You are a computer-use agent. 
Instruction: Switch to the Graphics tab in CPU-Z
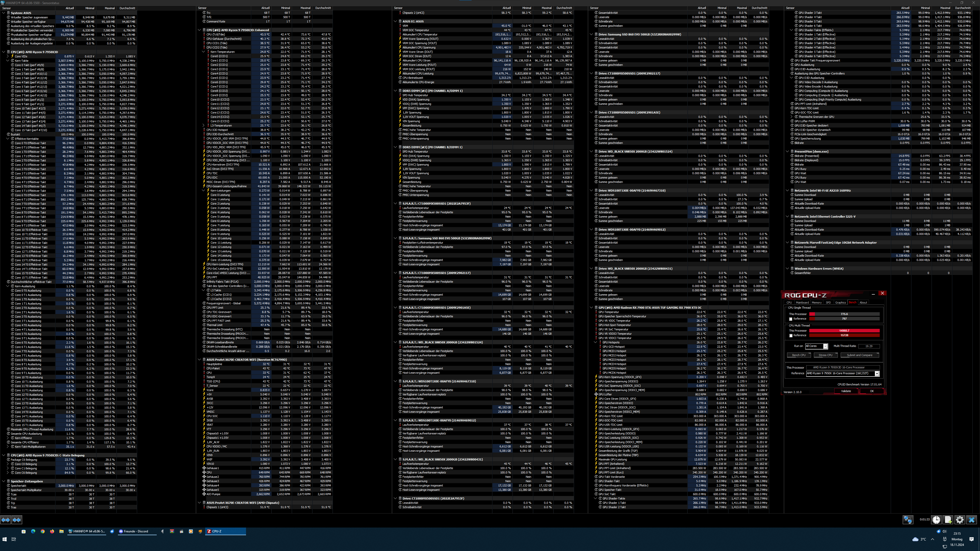840,303
